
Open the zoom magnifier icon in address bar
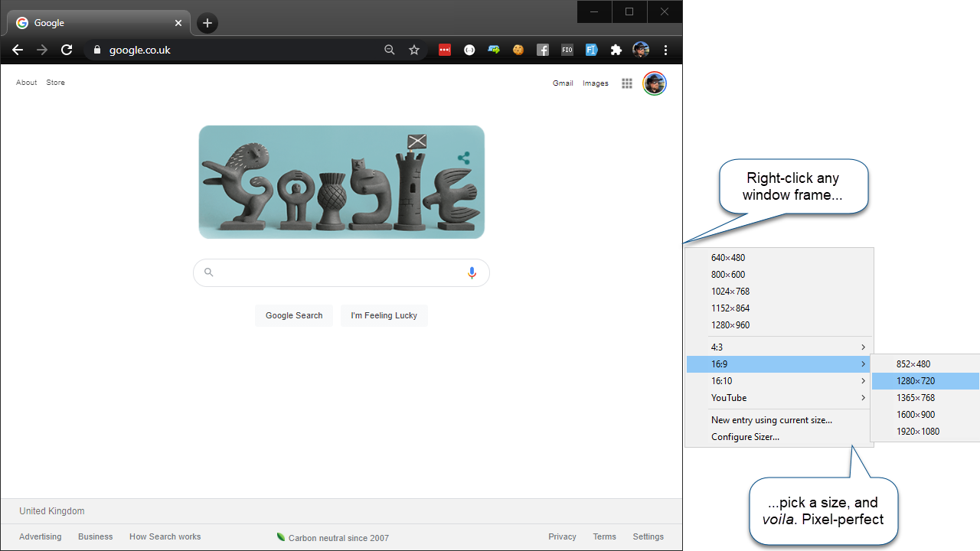click(x=390, y=50)
